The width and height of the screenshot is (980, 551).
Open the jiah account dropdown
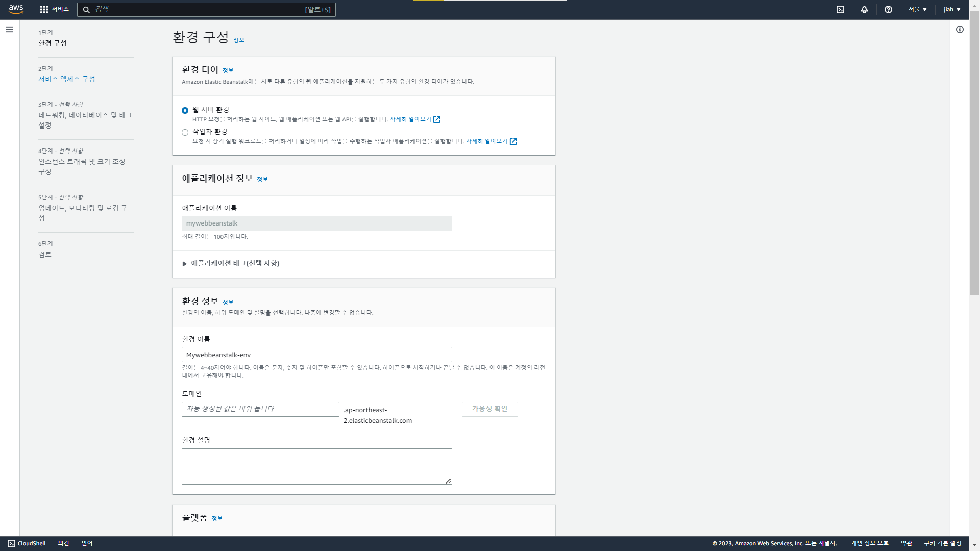[952, 9]
